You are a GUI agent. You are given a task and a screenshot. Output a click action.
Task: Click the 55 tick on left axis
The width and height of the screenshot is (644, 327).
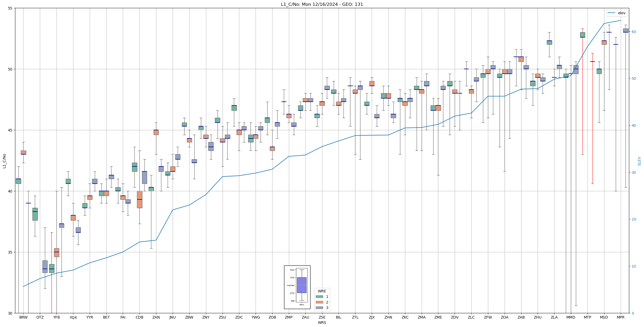point(10,8)
